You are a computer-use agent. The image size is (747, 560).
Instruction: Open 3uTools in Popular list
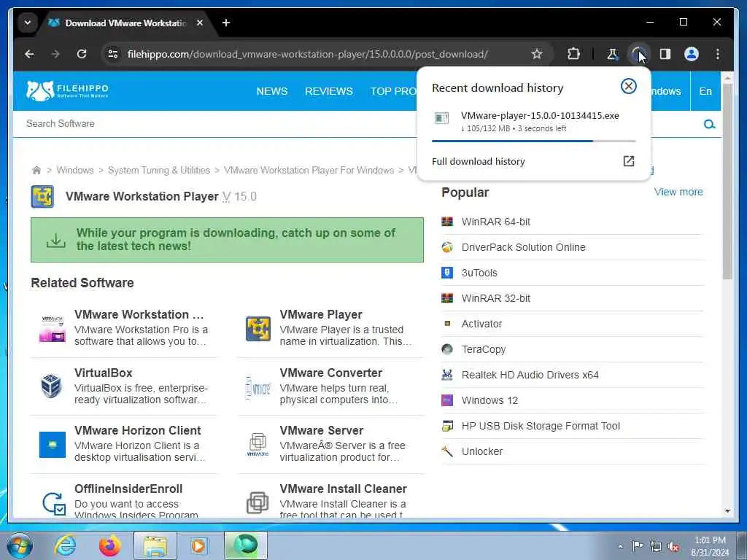point(479,273)
